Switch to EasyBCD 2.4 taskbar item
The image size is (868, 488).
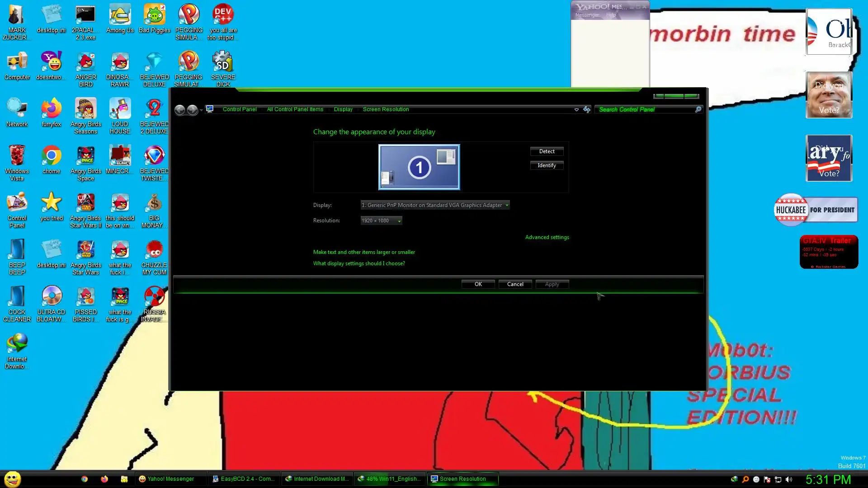click(x=244, y=479)
